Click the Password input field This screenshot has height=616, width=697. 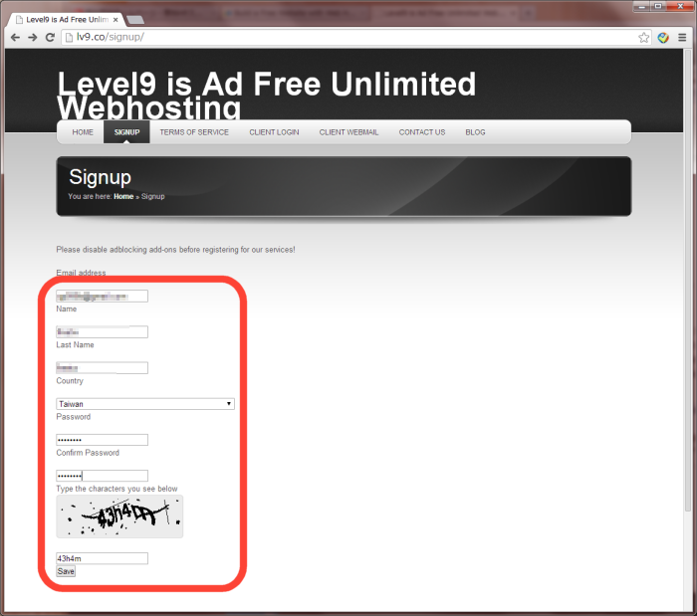(102, 440)
